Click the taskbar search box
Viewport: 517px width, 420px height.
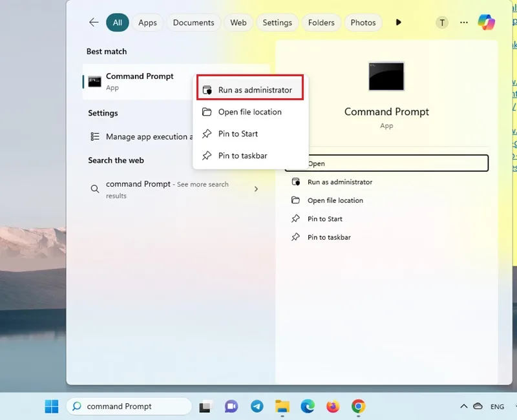[x=129, y=406]
